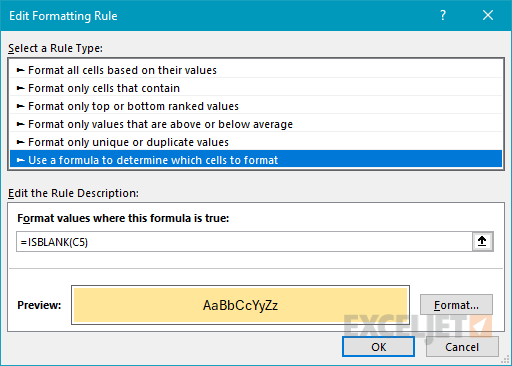Viewport: 512px width, 366px height.
Task: Select 'Format all cells based on their values'
Action: pos(256,70)
